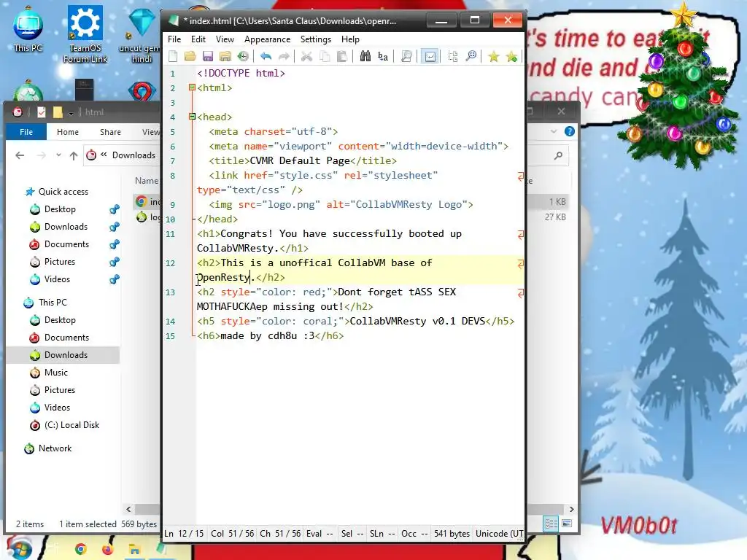The height and width of the screenshot is (560, 747).
Task: Click the File tab in Explorer window
Action: [26, 132]
